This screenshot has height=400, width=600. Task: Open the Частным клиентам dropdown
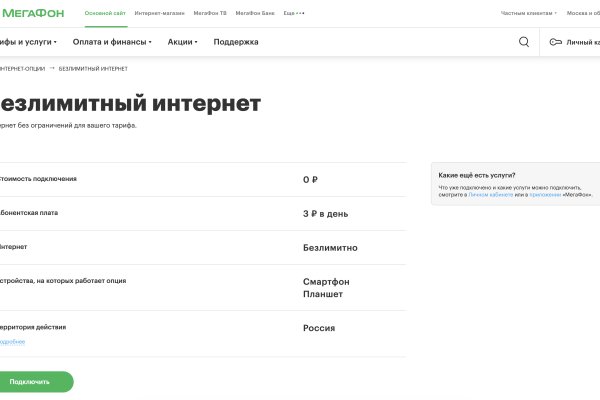point(528,13)
